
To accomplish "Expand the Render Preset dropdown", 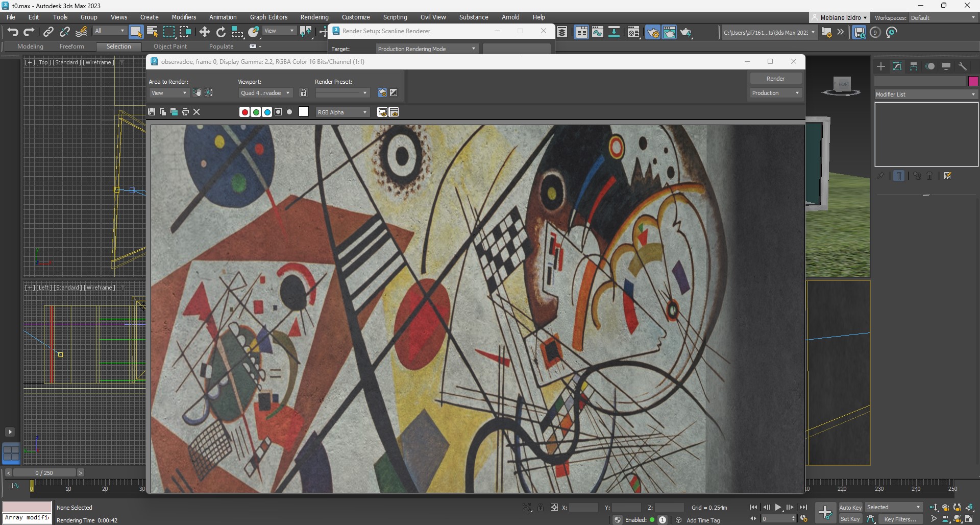I will coord(342,93).
